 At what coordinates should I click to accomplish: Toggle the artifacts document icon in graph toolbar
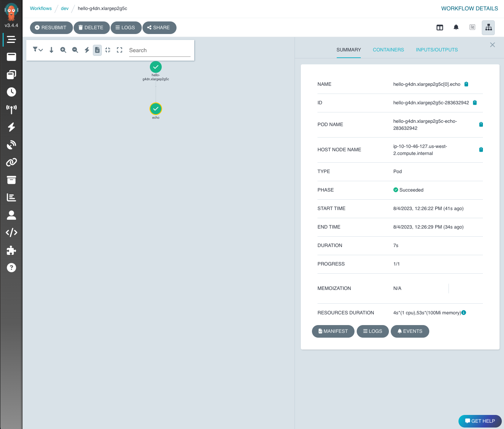[x=97, y=50]
